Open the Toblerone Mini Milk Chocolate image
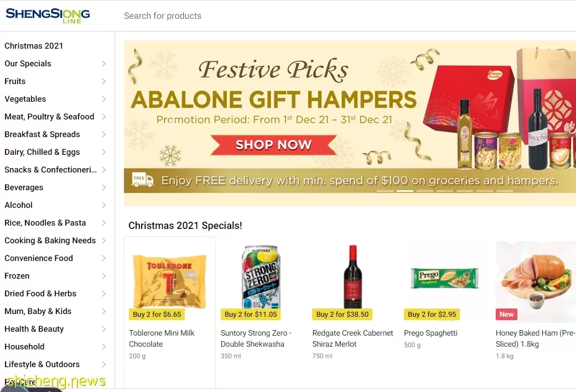This screenshot has height=392, width=576. click(x=170, y=281)
